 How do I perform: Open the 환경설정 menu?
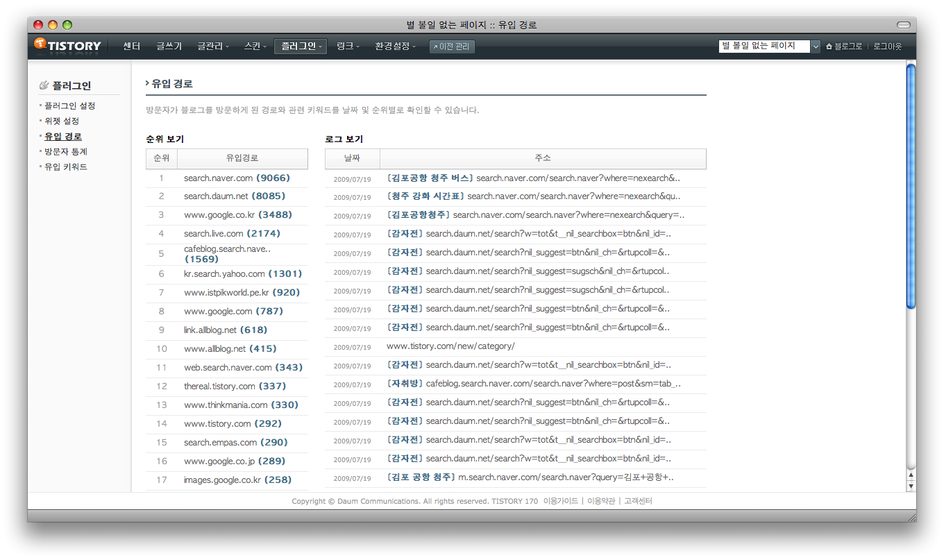click(395, 46)
